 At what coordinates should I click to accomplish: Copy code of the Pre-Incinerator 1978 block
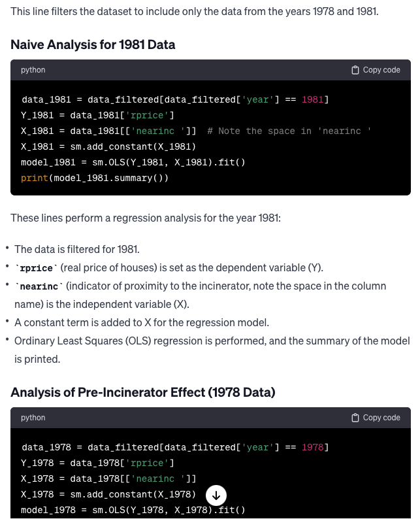pyautogui.click(x=376, y=418)
